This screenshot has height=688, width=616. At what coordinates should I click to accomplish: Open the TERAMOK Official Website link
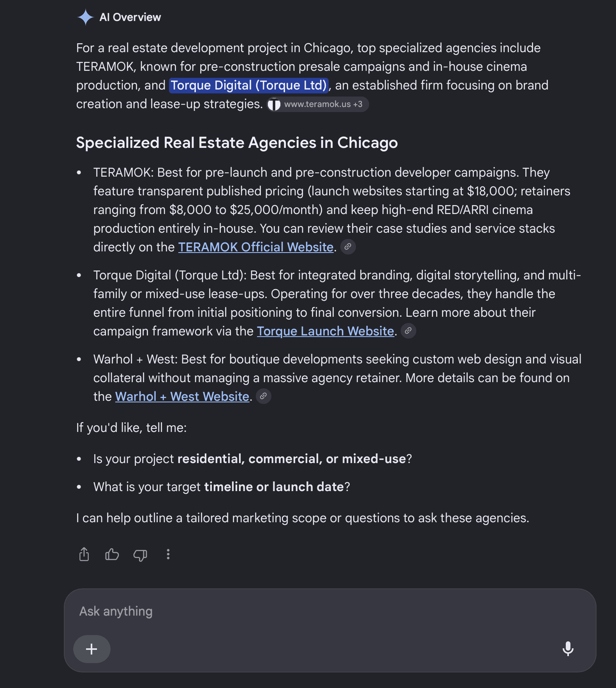pos(256,247)
